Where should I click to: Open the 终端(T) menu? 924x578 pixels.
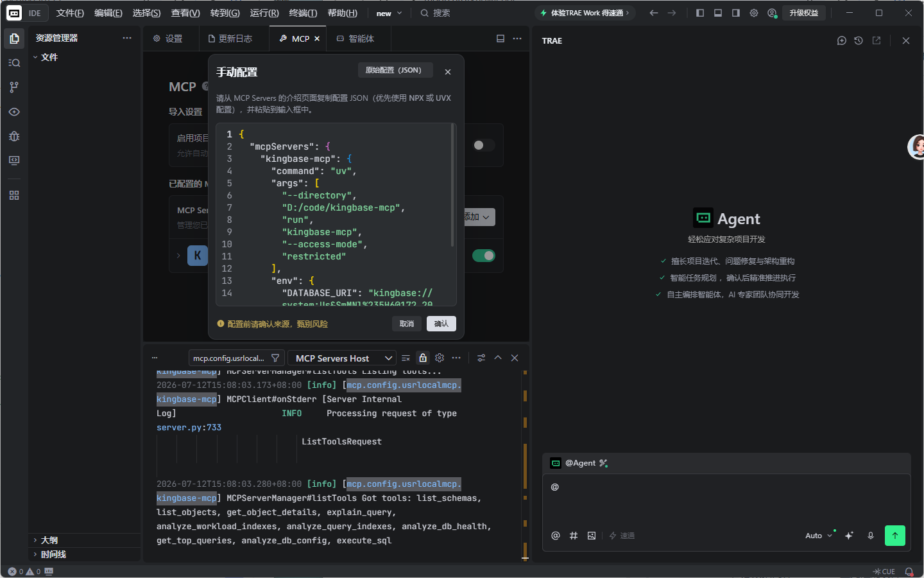[x=303, y=13]
